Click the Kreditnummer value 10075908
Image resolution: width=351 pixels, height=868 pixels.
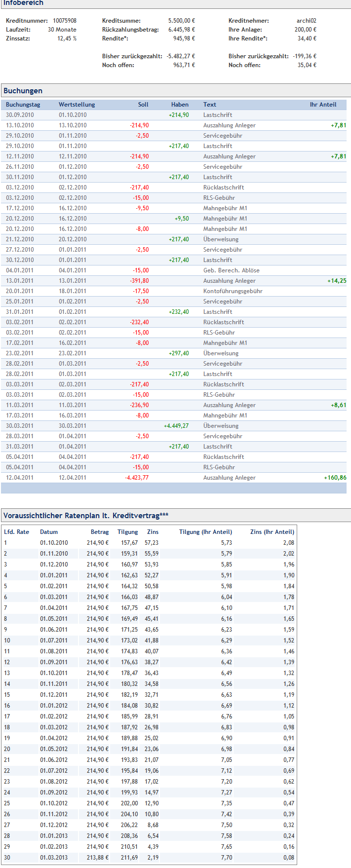tap(65, 21)
